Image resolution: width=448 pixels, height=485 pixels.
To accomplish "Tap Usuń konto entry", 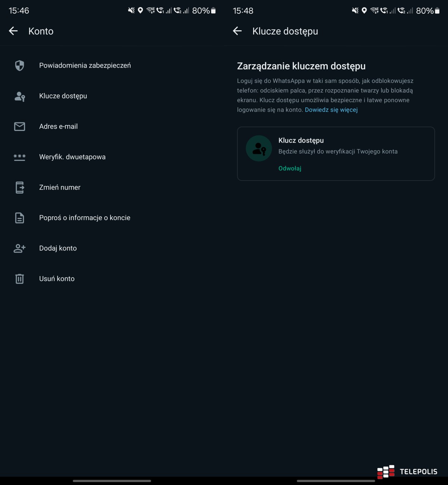I will pos(57,279).
